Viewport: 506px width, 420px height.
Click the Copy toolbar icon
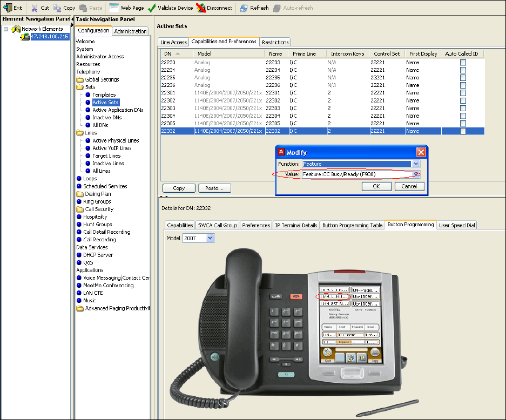(57, 8)
